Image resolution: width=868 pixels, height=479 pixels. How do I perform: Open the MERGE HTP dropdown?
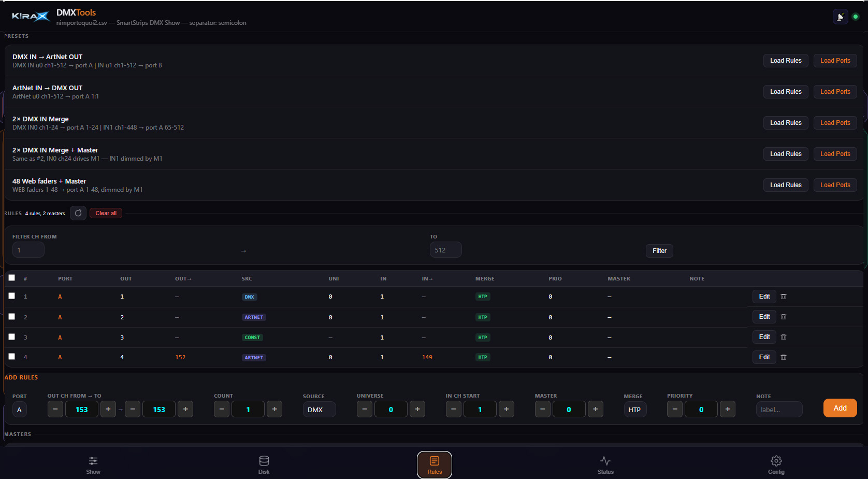point(635,410)
